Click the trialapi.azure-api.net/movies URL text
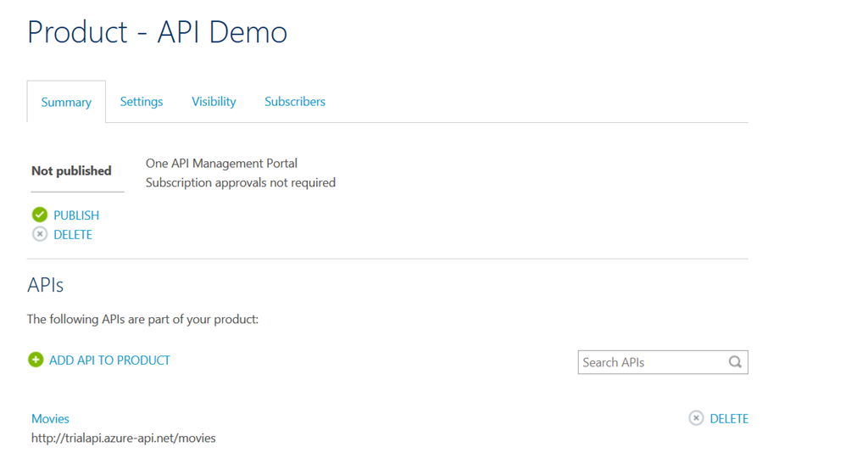The width and height of the screenshot is (868, 458). pyautogui.click(x=124, y=438)
